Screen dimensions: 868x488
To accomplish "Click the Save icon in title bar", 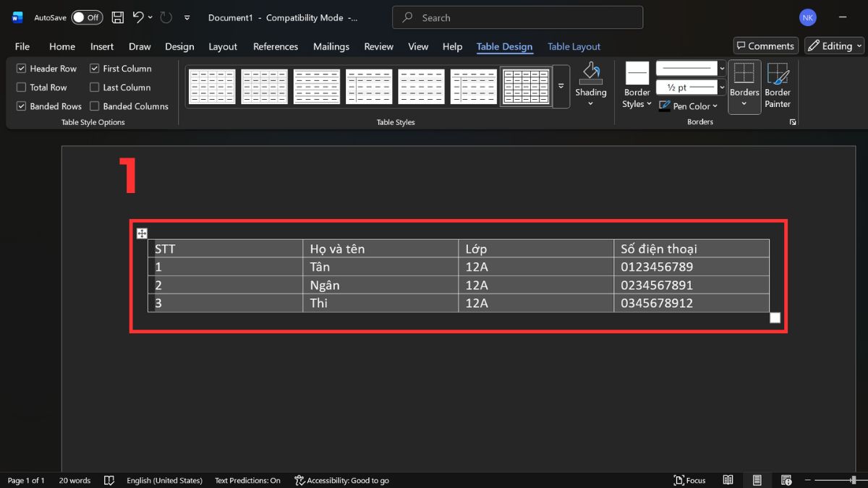I will click(x=118, y=17).
